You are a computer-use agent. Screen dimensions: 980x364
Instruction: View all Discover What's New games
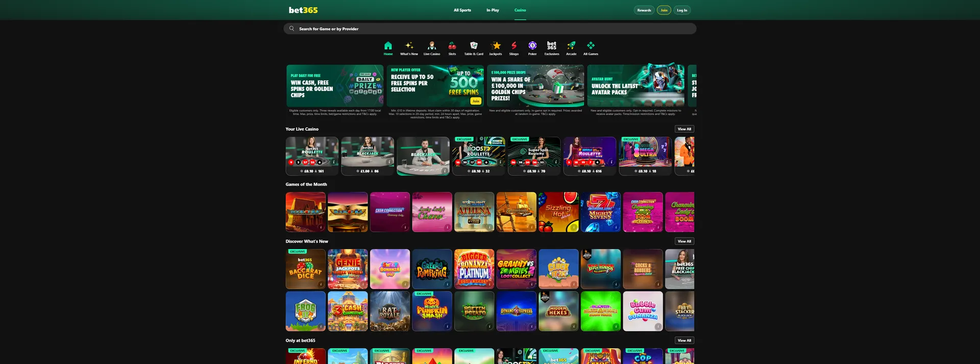pos(684,241)
